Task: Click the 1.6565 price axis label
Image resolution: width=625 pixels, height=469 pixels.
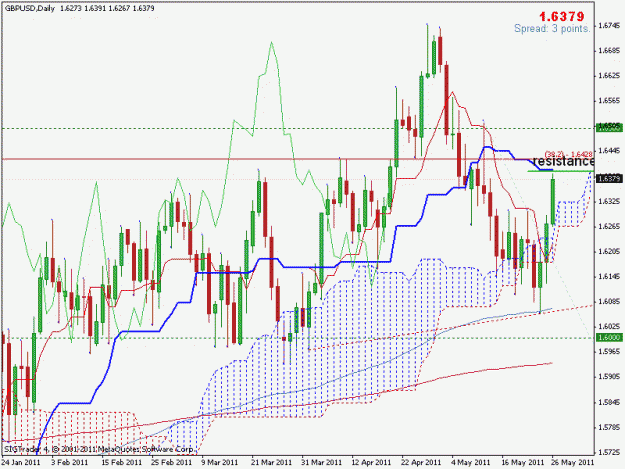Action: pos(609,101)
